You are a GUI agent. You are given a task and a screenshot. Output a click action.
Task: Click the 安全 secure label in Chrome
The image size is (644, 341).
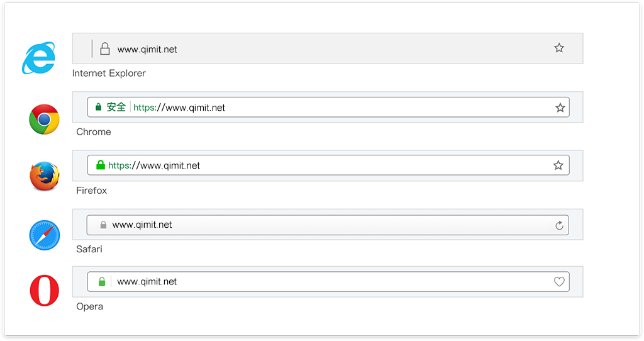coord(116,107)
